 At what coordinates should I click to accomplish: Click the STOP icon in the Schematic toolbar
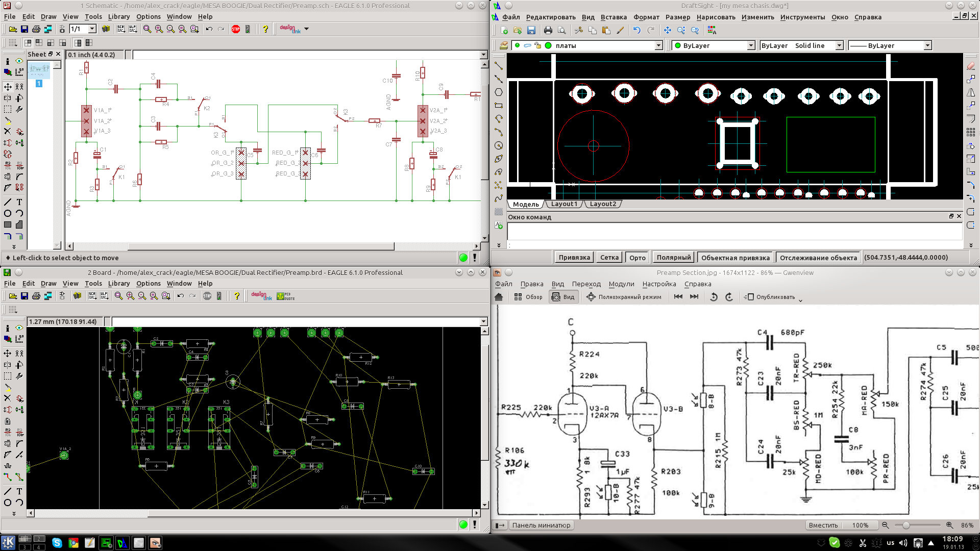coord(235,29)
